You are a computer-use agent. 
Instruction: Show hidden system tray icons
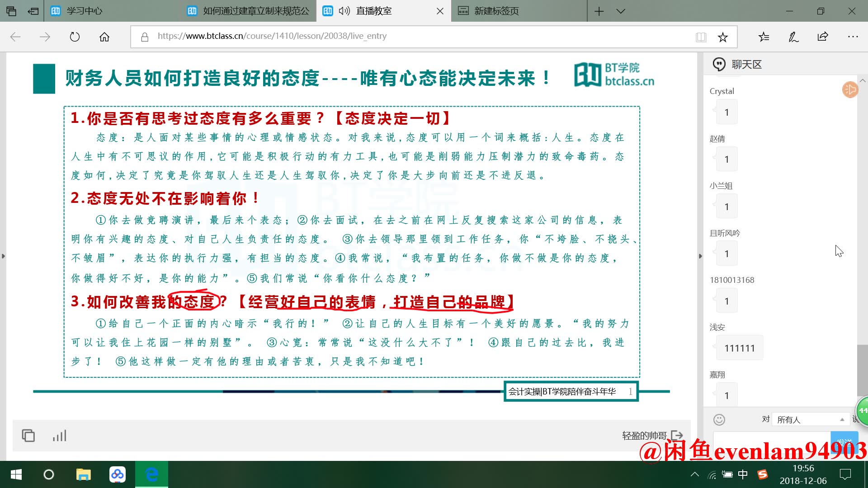[695, 474]
